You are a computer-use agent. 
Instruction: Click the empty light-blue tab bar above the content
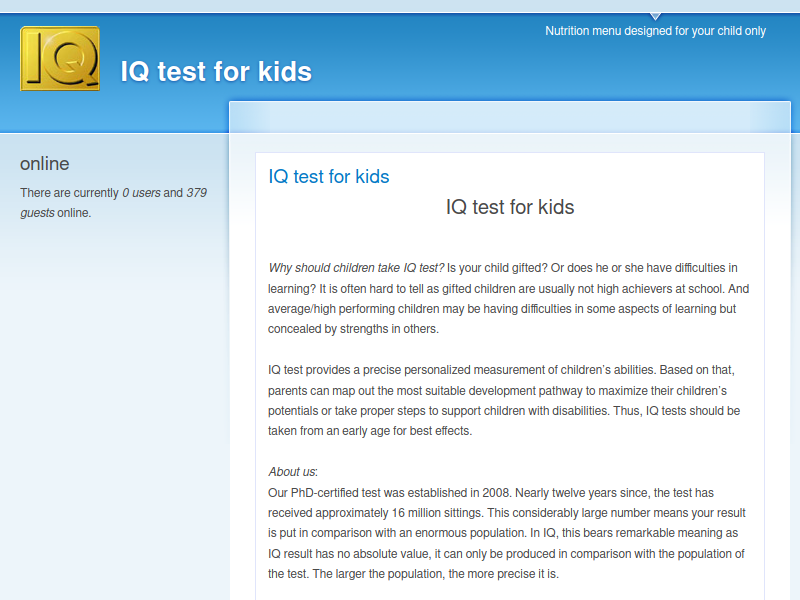510,117
